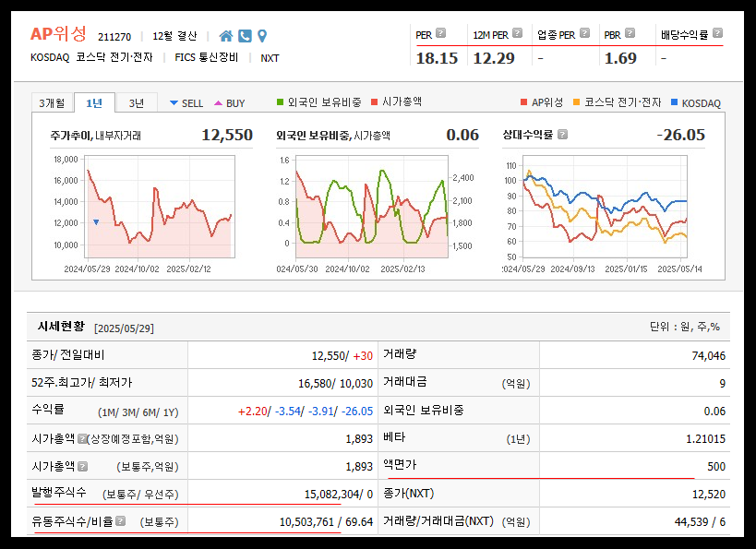Click the phone contact icon
Screen dimensions: 756x549
[x=245, y=36]
